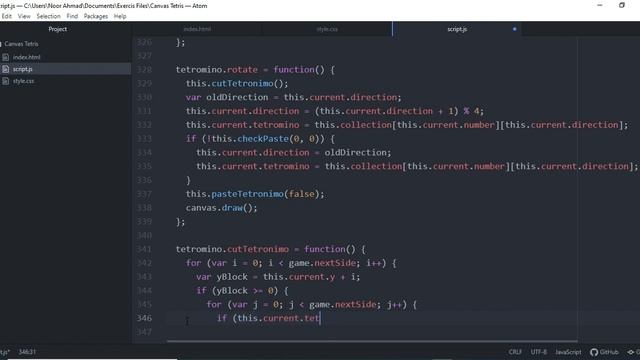Screen dimensions: 640x360
Task: Click line number 346 in the gutter
Action: (144, 318)
